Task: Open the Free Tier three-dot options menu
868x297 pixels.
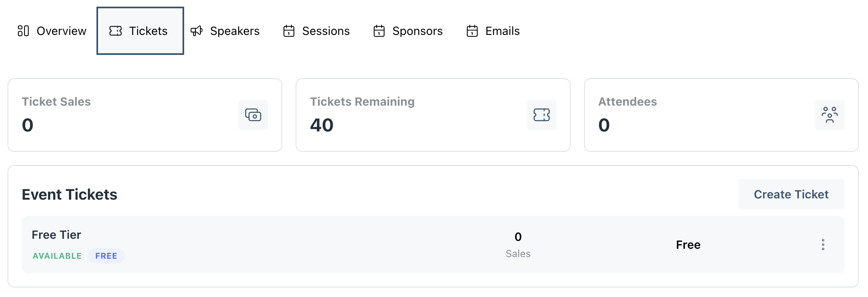Action: pyautogui.click(x=823, y=245)
